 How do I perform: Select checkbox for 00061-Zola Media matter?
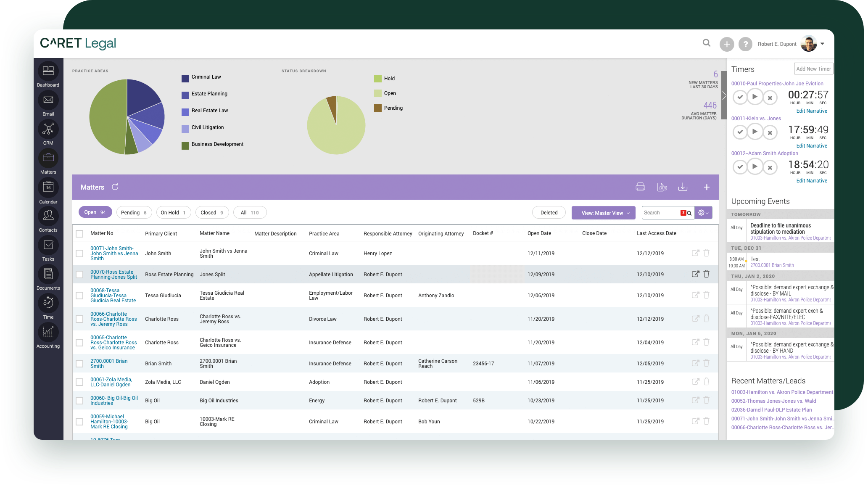79,382
